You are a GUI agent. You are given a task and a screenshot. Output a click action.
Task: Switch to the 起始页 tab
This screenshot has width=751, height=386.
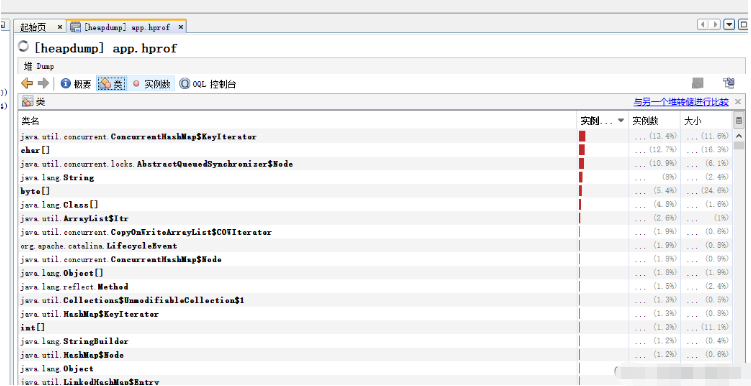[x=34, y=27]
